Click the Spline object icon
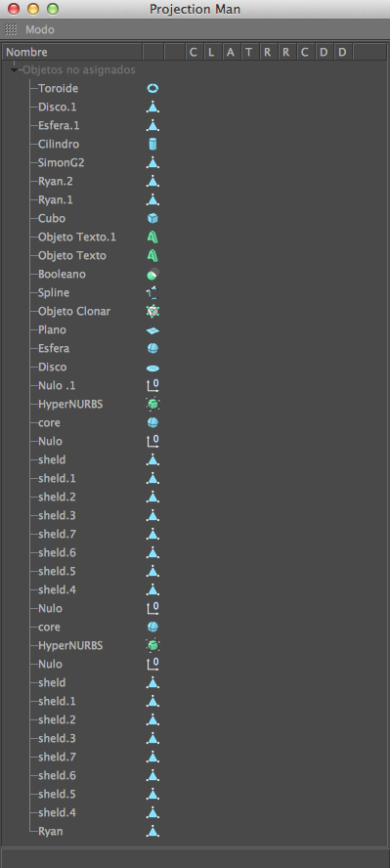390x868 pixels. point(153,293)
